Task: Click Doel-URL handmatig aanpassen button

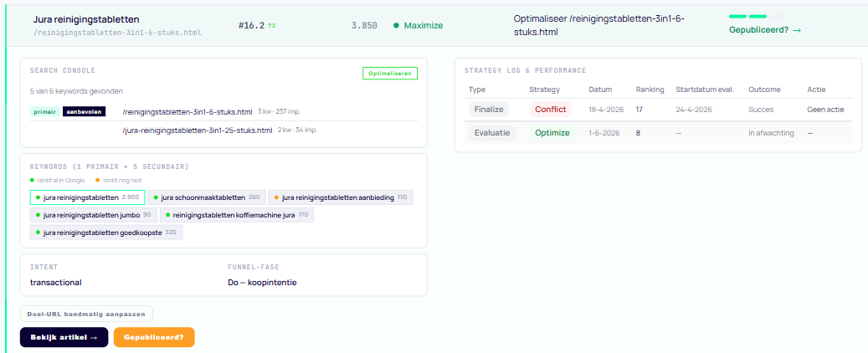Action: coord(86,314)
